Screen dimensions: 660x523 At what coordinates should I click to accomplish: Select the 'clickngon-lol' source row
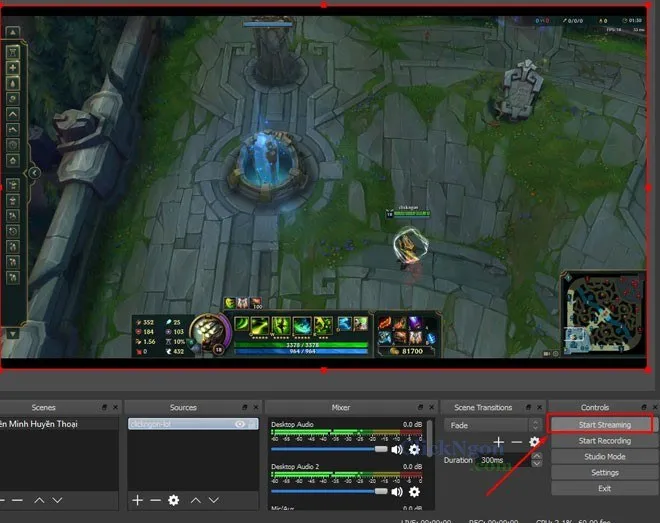pos(193,424)
